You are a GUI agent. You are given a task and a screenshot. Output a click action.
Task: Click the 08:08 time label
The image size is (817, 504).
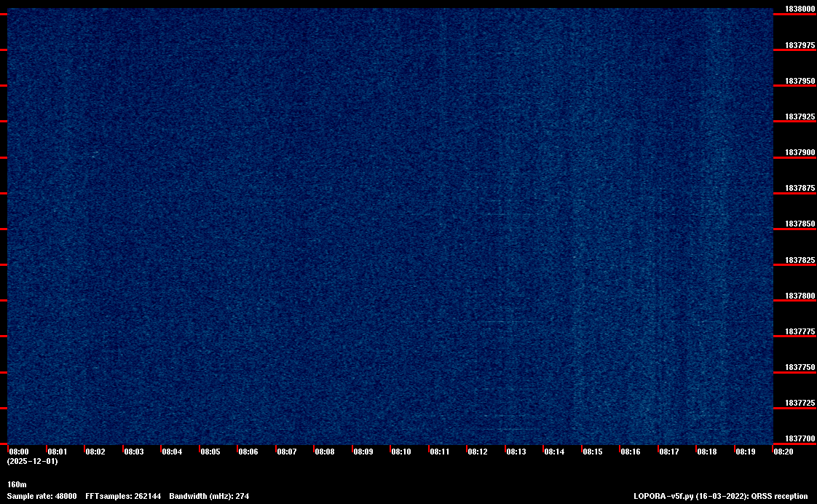(325, 452)
